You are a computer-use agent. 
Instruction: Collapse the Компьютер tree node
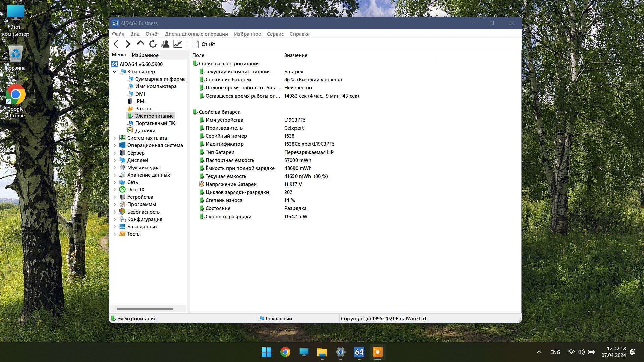[x=115, y=72]
